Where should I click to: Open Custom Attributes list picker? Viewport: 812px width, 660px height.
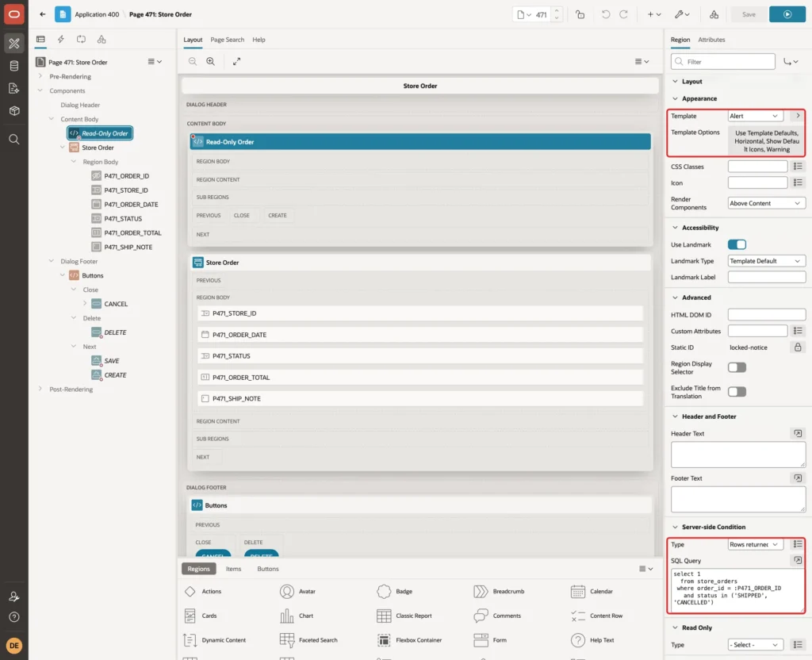tap(798, 331)
